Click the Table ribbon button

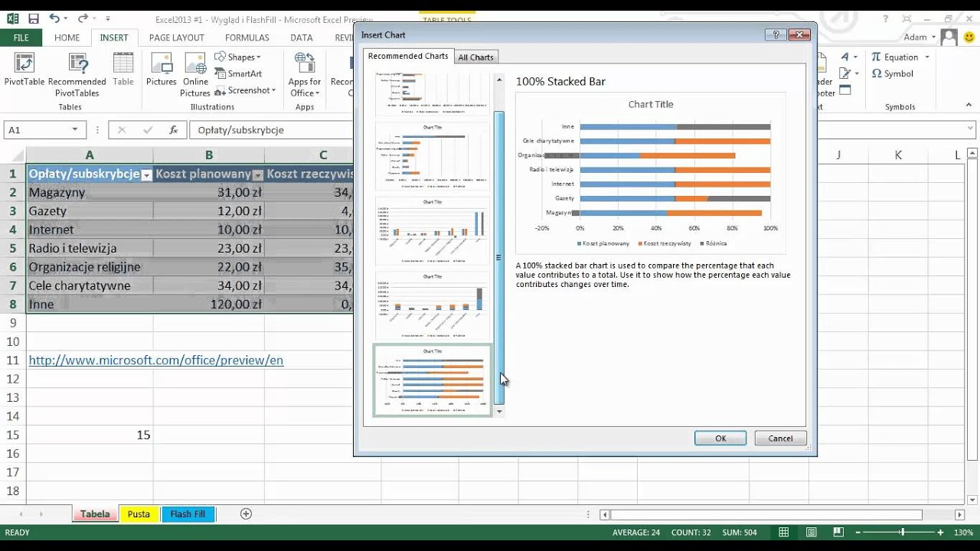pos(122,70)
